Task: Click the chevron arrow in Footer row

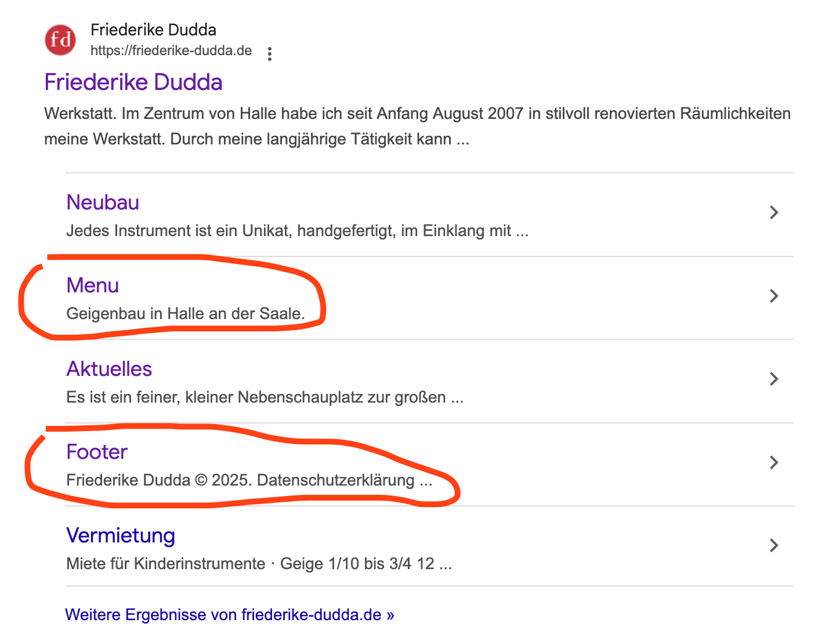Action: tap(774, 462)
